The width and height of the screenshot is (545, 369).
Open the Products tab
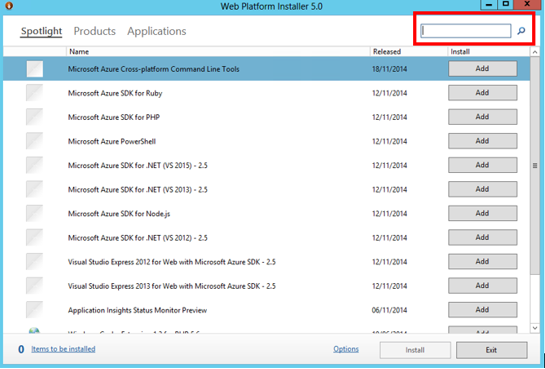95,31
